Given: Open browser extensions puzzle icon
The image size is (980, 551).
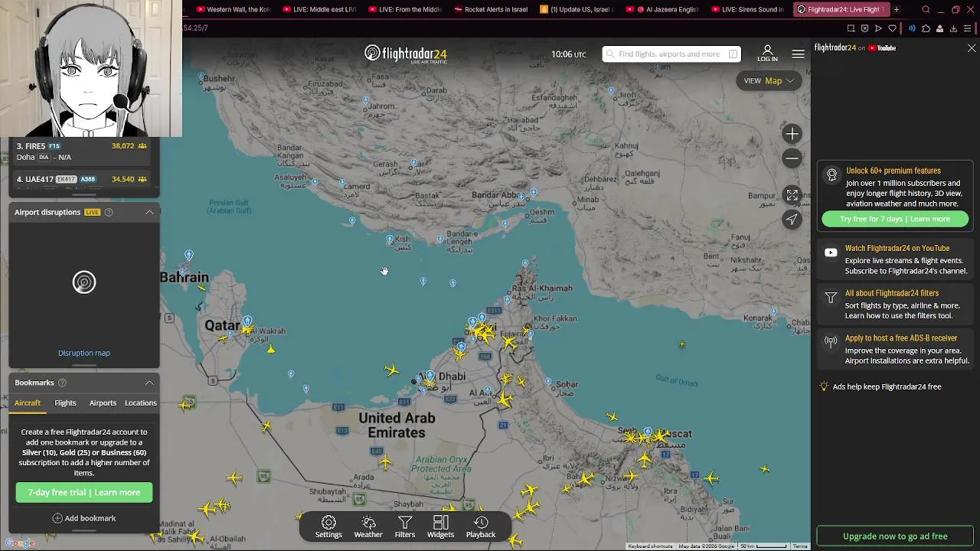Looking at the screenshot, I should click(x=926, y=28).
